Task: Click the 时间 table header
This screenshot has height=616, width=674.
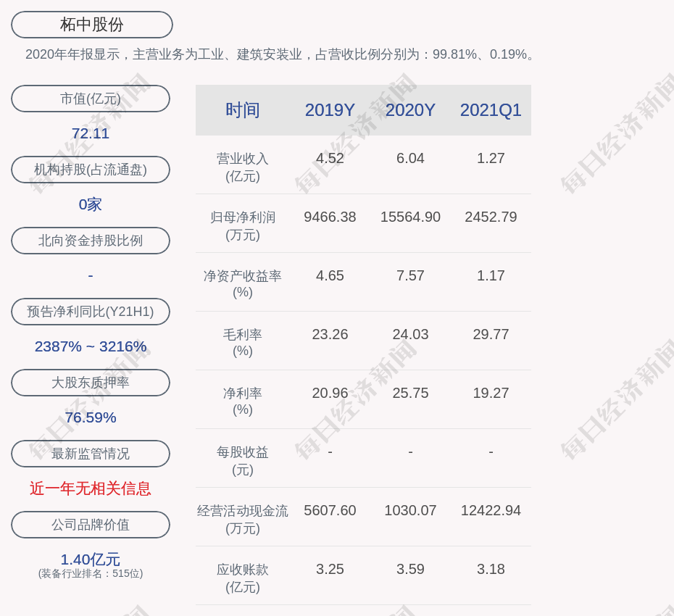Action: (243, 110)
